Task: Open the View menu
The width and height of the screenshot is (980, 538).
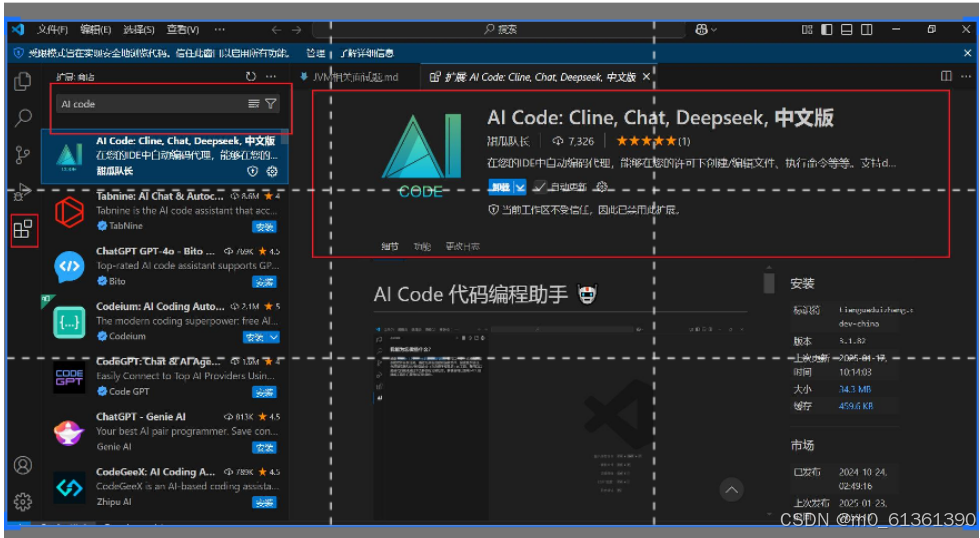Action: pos(182,29)
